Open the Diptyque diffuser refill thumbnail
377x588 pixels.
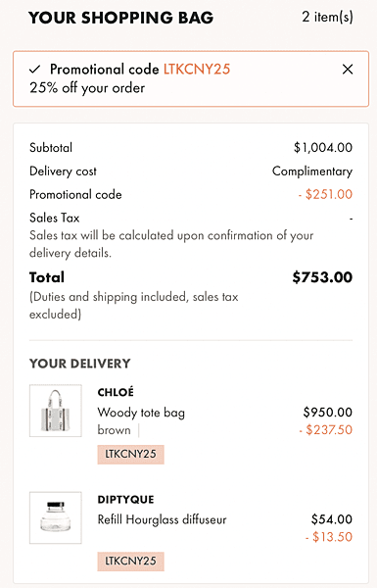coord(56,517)
